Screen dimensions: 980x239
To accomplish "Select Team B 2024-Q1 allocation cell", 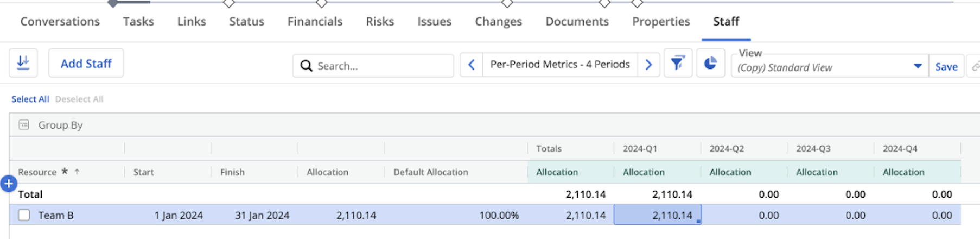I will (x=657, y=215).
